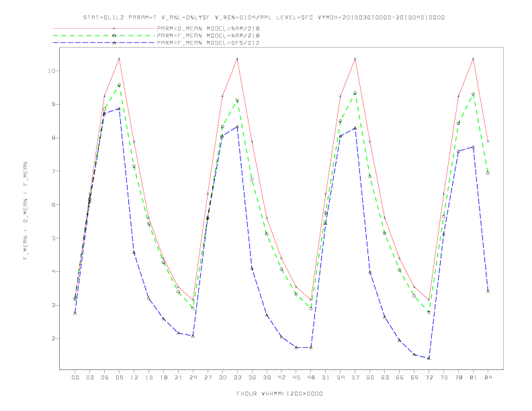The height and width of the screenshot is (411, 532).
Task: Click y-axis tick value 8
Action: point(54,138)
